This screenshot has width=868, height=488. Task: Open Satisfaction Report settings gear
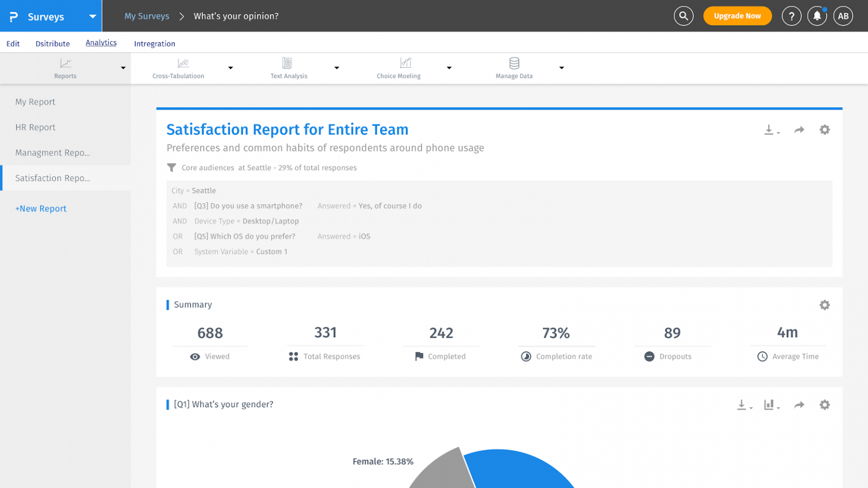point(824,130)
